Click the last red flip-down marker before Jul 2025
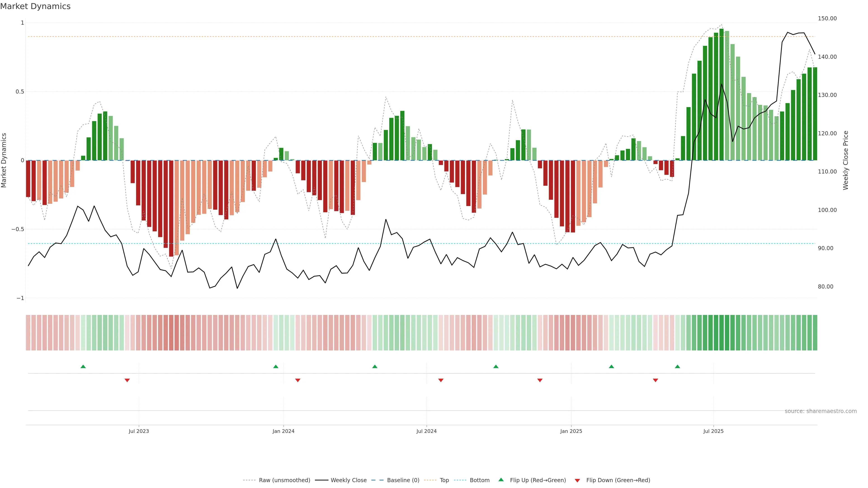This screenshot has width=868, height=488. [x=655, y=380]
